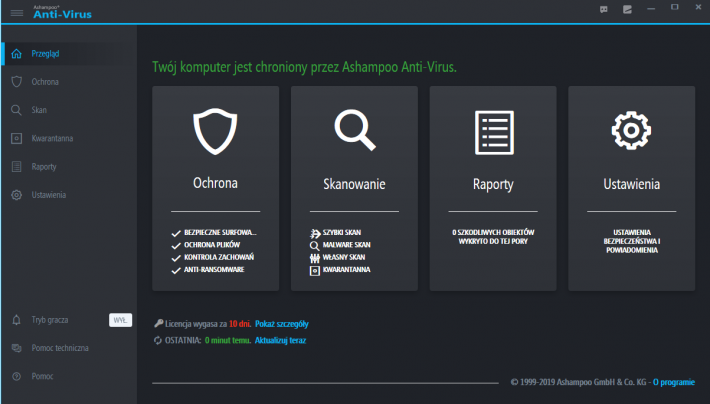Click the Szybki skan icon
Screen dimensions: 710x404
click(x=315, y=233)
